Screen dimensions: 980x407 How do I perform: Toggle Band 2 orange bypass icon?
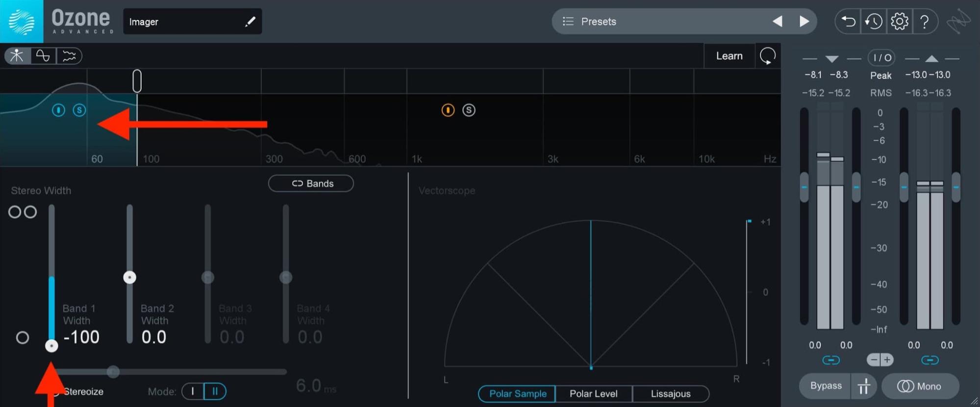coord(448,110)
